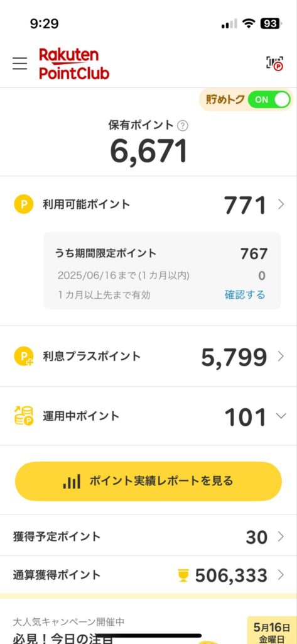The image size is (297, 644).
Task: Tap the yellow P icon for 利用可能ポイント
Action: point(24,204)
